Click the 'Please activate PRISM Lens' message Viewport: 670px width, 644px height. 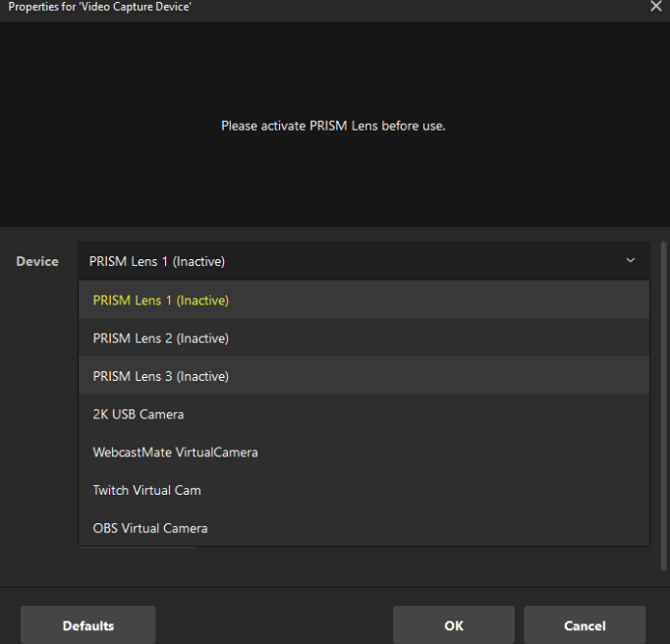coord(333,127)
